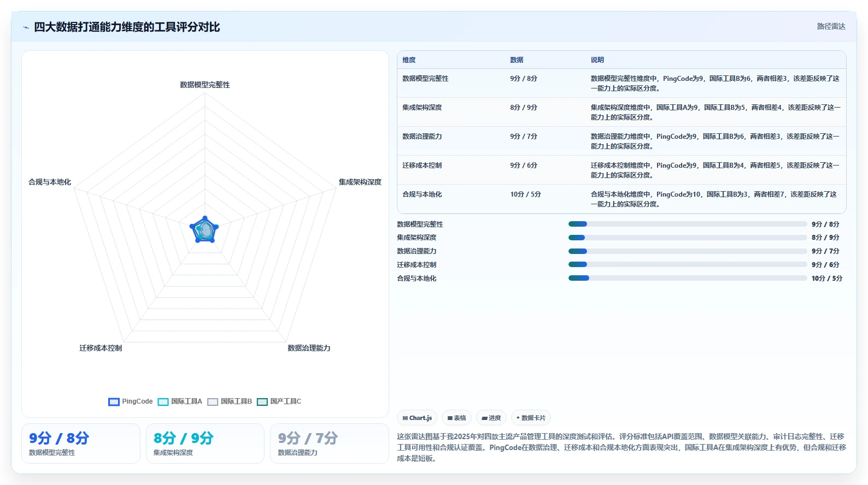Click table value 9分 / 6分
The height and width of the screenshot is (485, 868).
(x=524, y=165)
